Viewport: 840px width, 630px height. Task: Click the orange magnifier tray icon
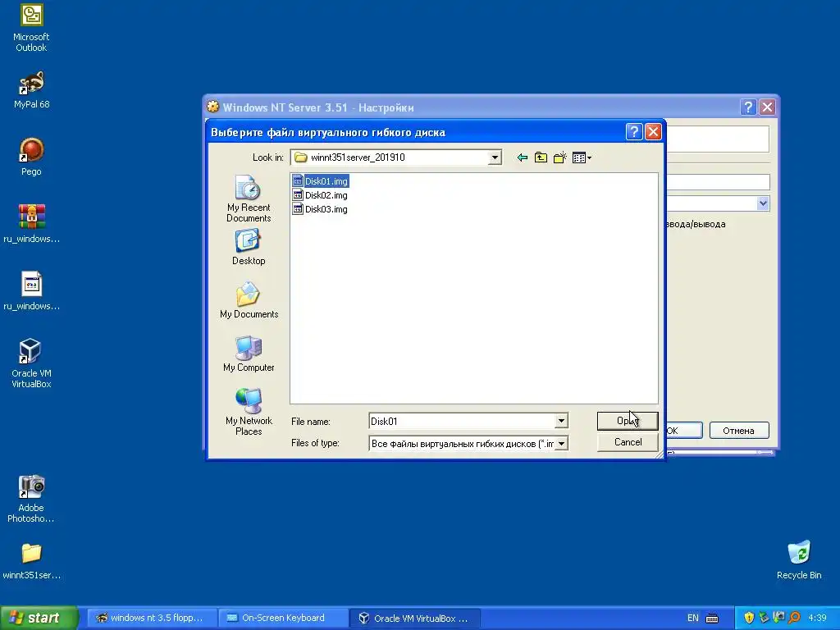tap(794, 619)
